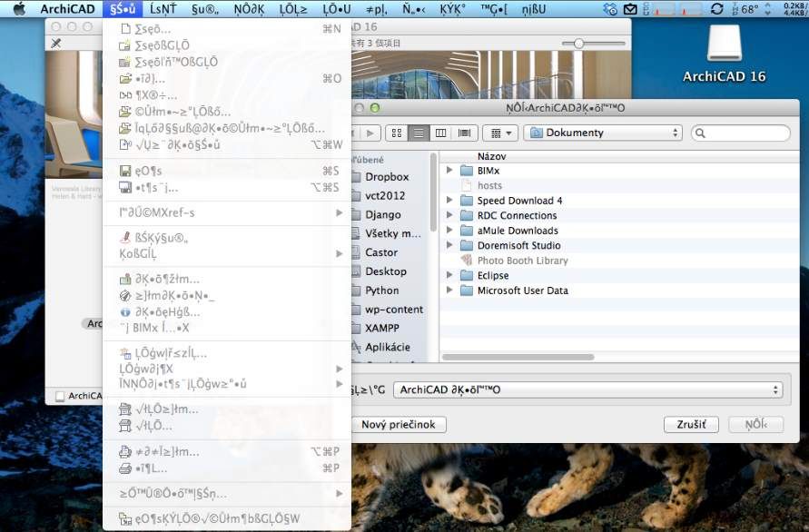Open the arrange-items dropdown in the file dialog

pos(500,133)
